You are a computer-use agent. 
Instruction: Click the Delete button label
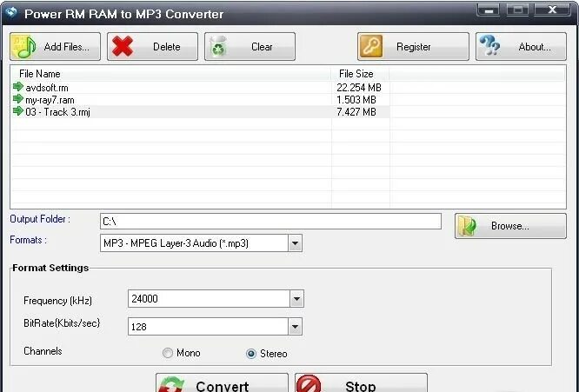[167, 47]
